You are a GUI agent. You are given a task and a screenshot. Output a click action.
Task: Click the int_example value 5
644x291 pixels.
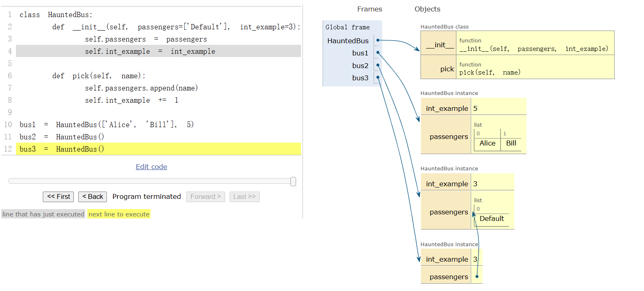[x=476, y=108]
